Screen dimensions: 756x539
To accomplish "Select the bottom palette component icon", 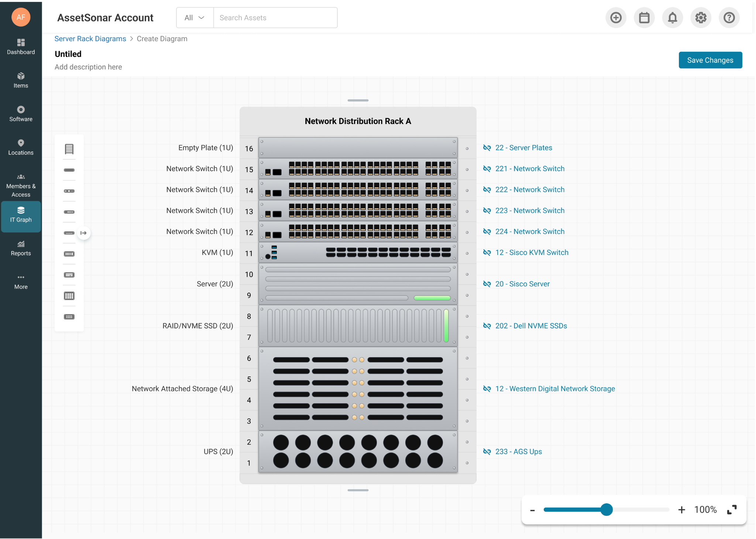I will pos(69,317).
